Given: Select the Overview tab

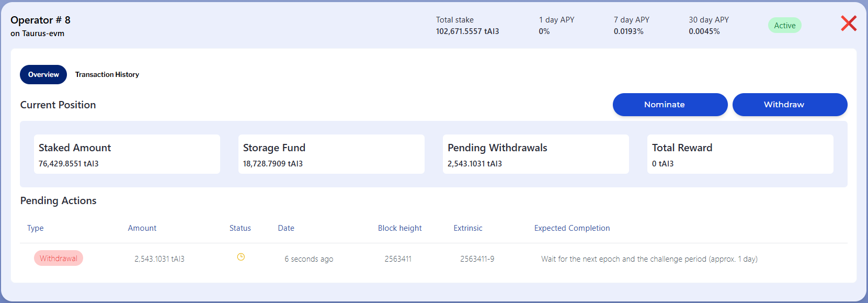Looking at the screenshot, I should [43, 75].
